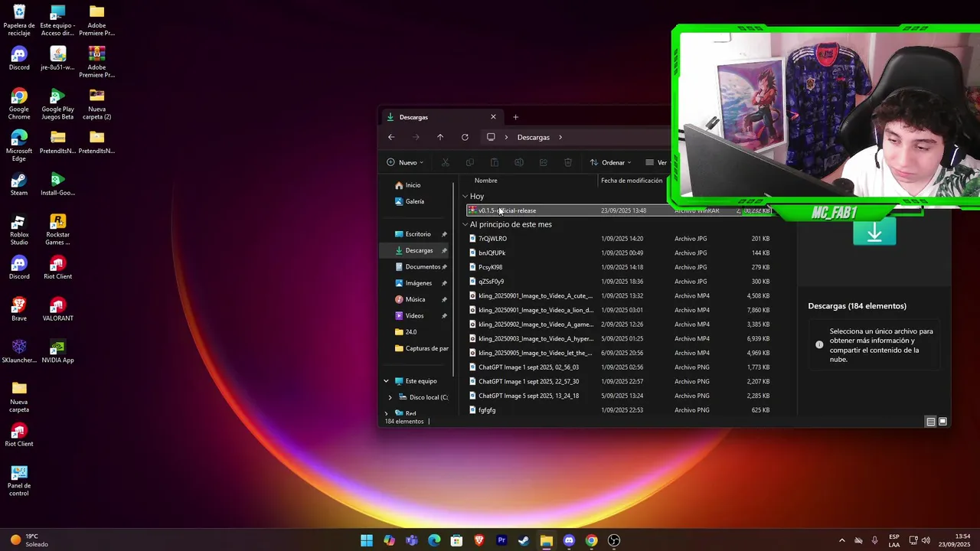Open Nueva carpeta (2) on desktop

point(96,104)
